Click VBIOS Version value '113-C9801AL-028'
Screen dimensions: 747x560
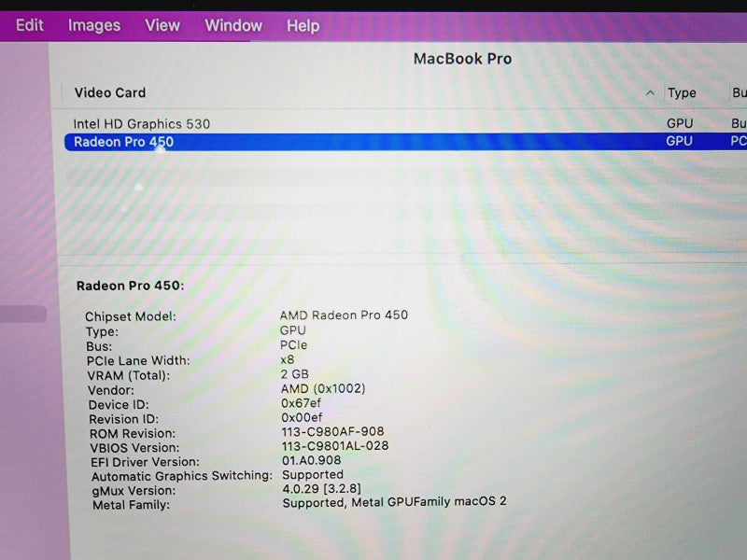335,446
